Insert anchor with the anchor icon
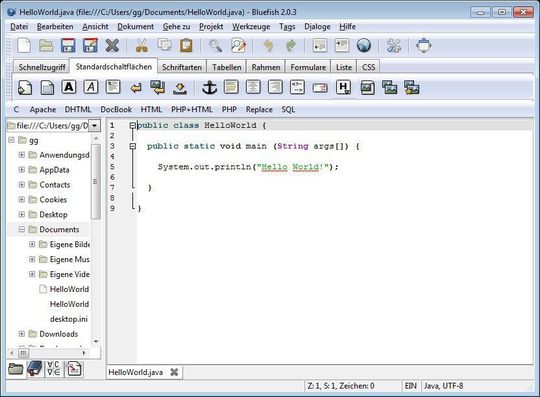This screenshot has height=397, width=540. pos(209,87)
